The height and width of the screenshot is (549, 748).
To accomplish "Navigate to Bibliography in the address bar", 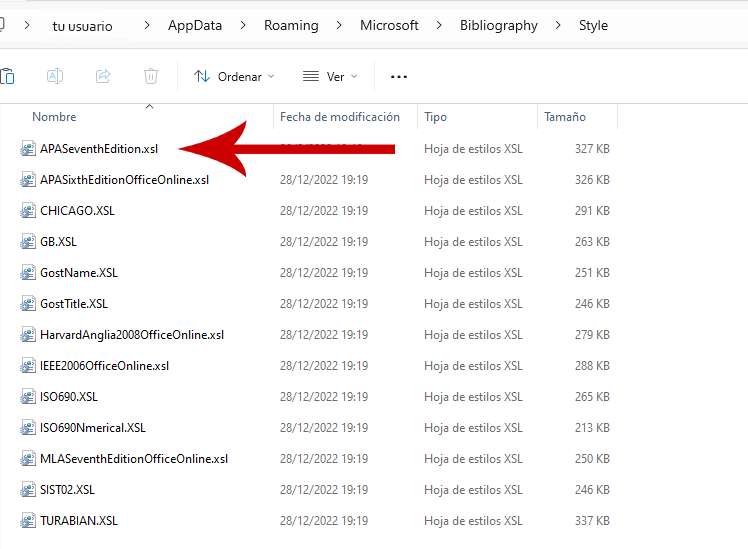I will click(498, 25).
